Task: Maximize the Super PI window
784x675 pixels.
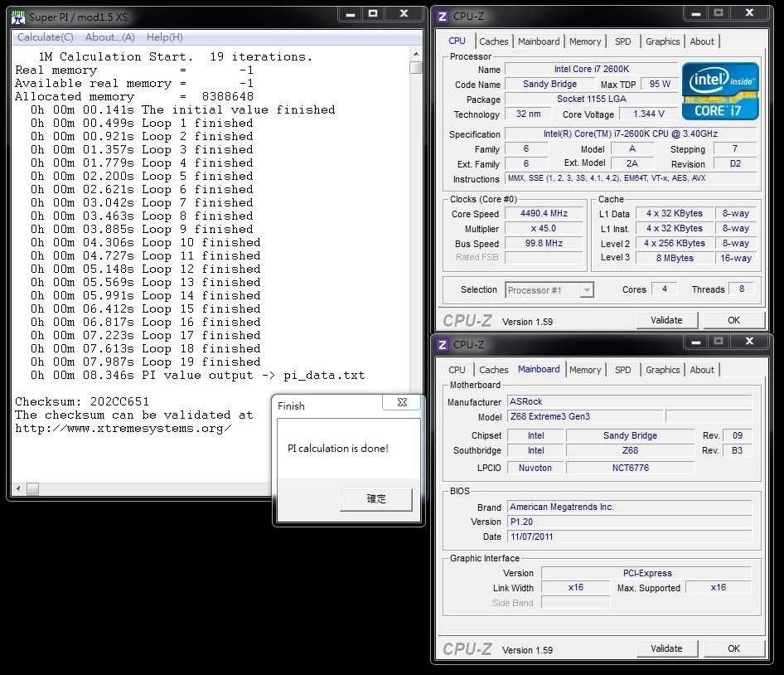Action: pyautogui.click(x=373, y=14)
